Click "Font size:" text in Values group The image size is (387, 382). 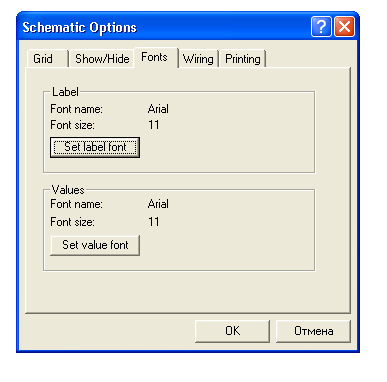coord(72,222)
